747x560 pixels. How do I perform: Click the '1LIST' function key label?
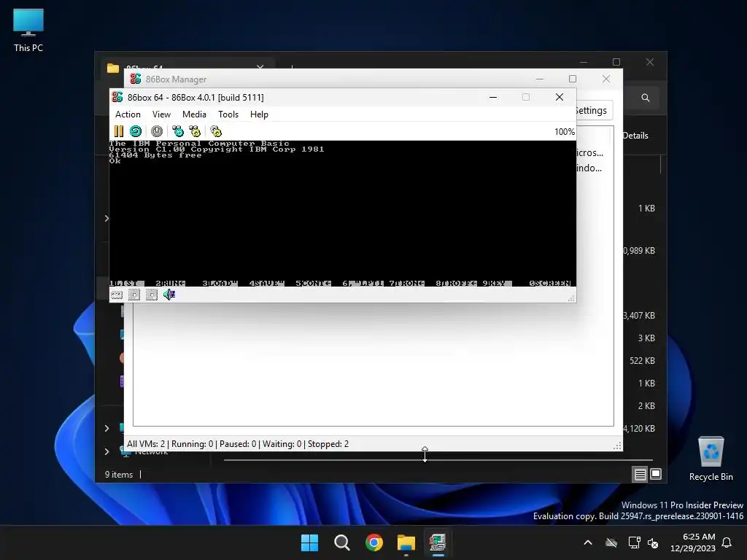pos(125,284)
